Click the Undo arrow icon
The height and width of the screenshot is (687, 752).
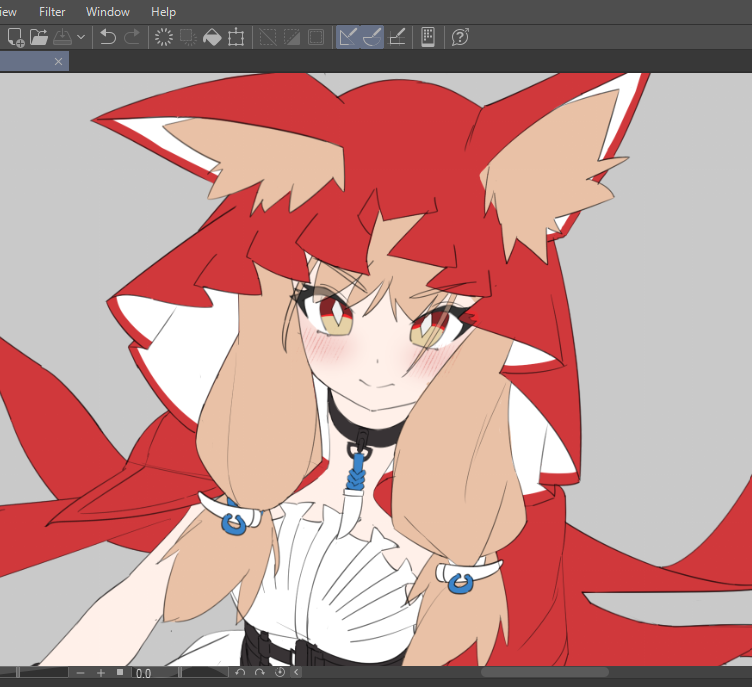tap(108, 37)
